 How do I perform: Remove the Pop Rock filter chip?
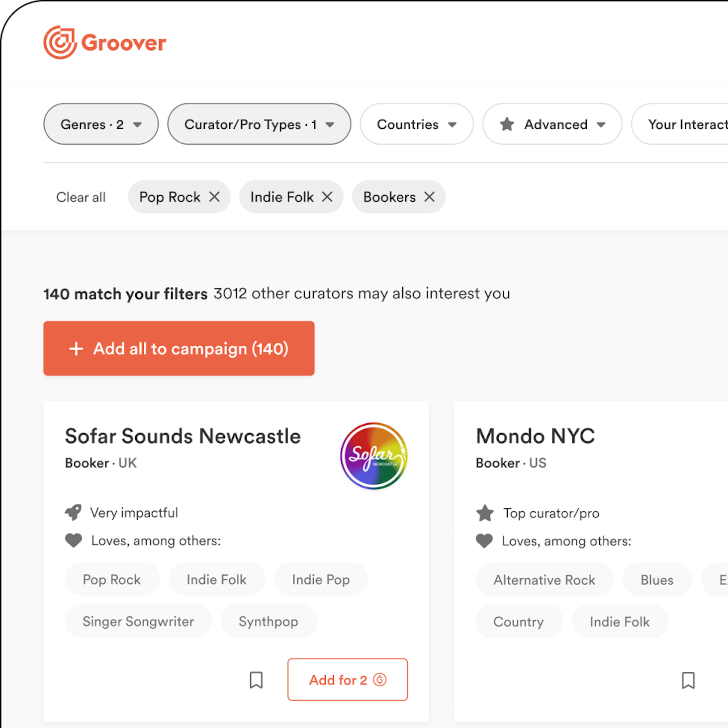click(214, 197)
